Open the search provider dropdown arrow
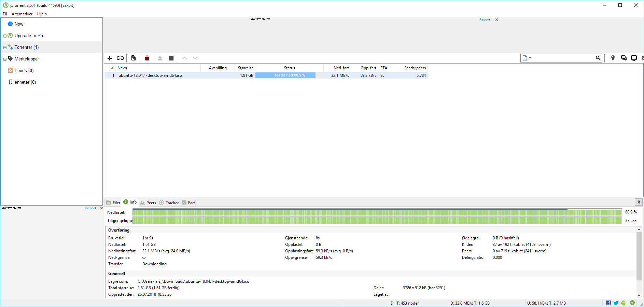The width and height of the screenshot is (644, 307). point(530,58)
